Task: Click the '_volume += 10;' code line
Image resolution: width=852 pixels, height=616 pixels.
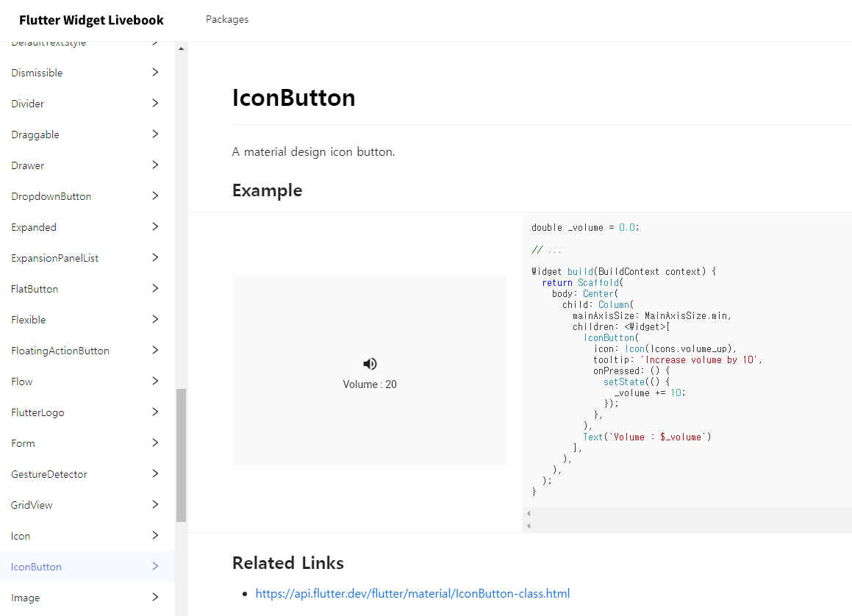Action: pos(650,393)
